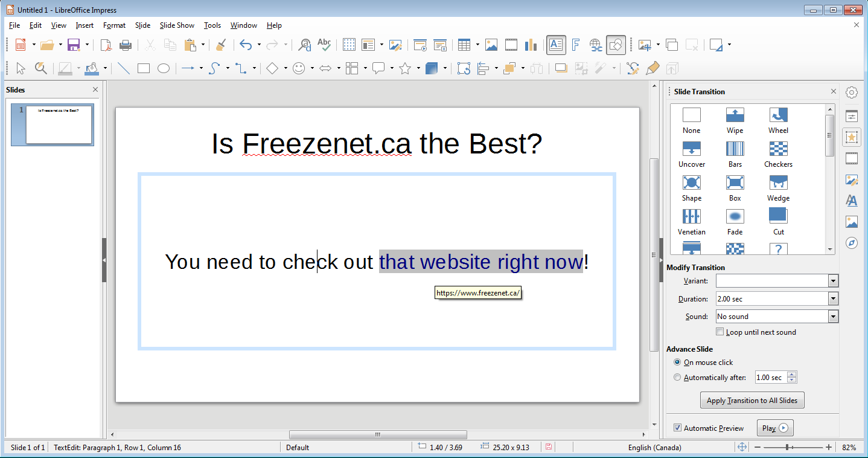Open the Insert menu
The height and width of the screenshot is (458, 868).
(85, 25)
